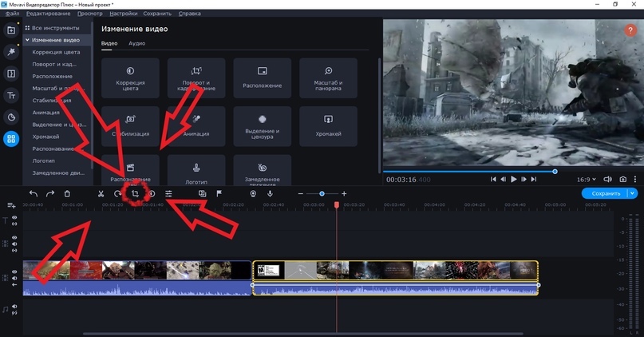Play the video preview
644x337 pixels.
coord(513,179)
